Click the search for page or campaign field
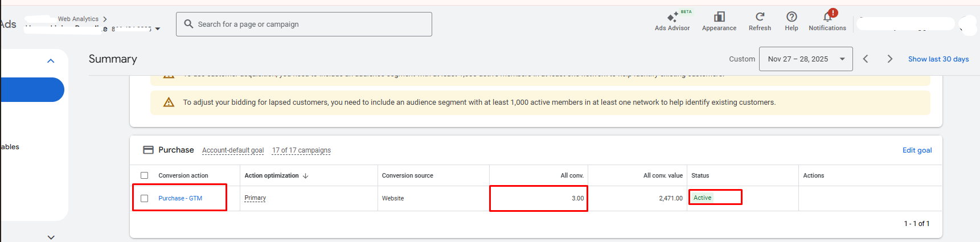The height and width of the screenshot is (242, 980). click(x=304, y=24)
